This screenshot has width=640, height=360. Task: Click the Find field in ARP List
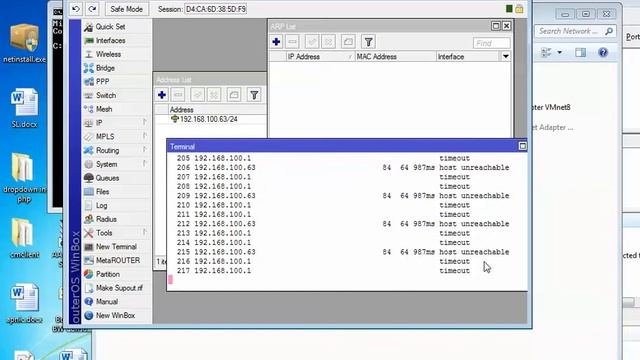pos(491,43)
